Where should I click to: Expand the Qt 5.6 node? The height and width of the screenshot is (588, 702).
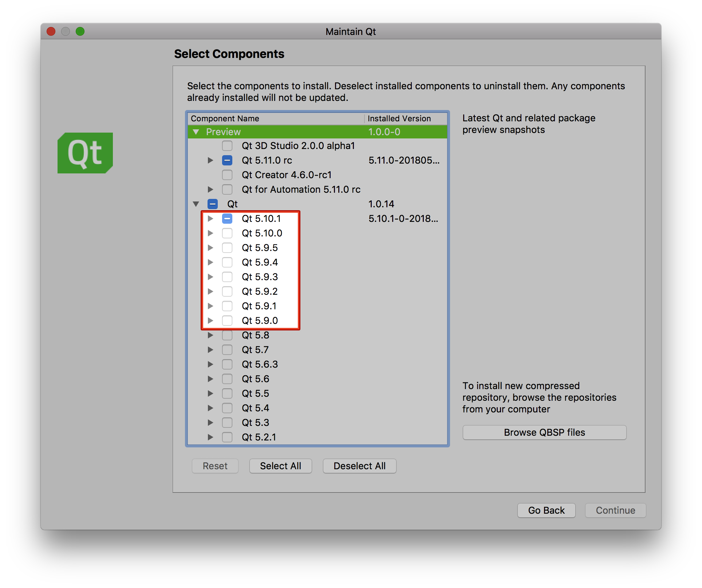pos(210,379)
